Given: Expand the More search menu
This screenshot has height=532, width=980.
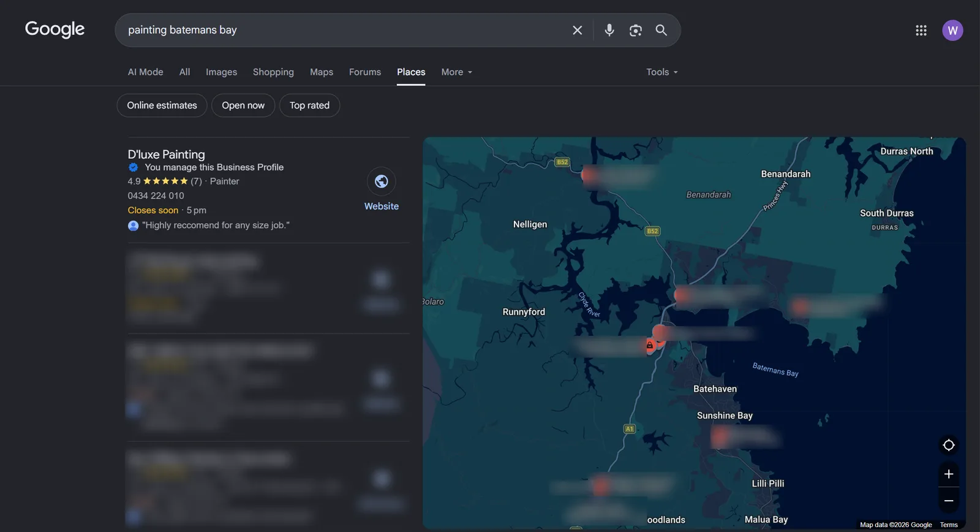Looking at the screenshot, I should 457,72.
